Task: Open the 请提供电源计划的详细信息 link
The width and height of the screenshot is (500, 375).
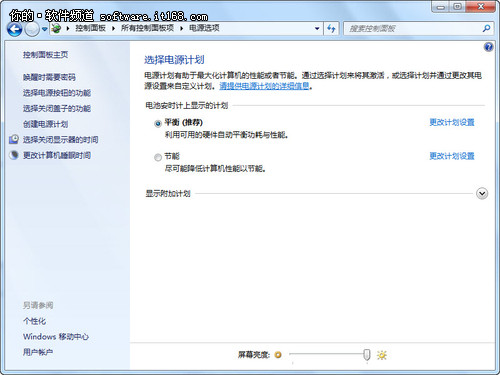Action: click(x=264, y=86)
